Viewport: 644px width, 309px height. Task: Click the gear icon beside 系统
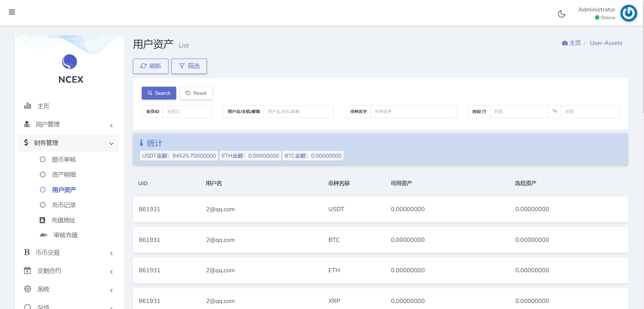tap(28, 289)
